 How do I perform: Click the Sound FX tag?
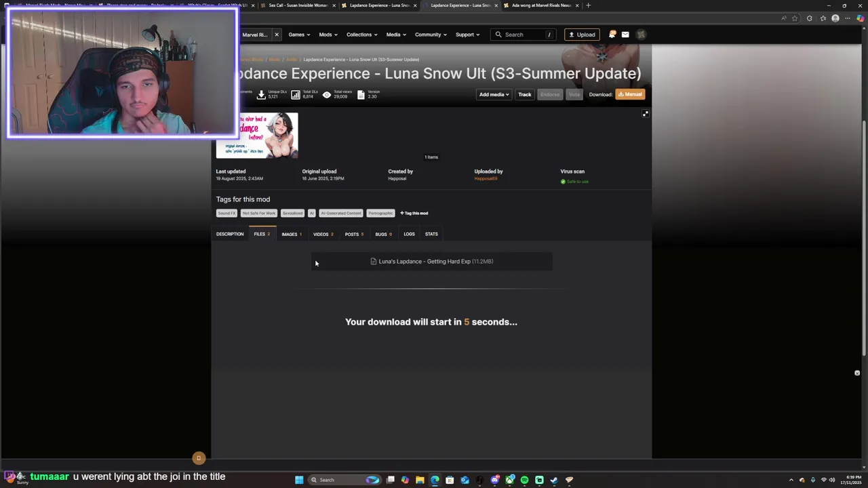tap(226, 213)
